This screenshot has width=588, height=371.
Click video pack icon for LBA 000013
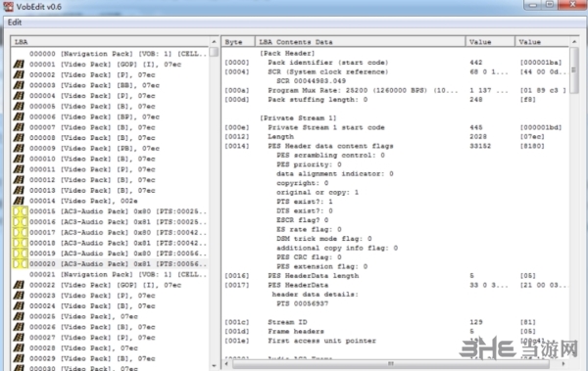pyautogui.click(x=19, y=190)
